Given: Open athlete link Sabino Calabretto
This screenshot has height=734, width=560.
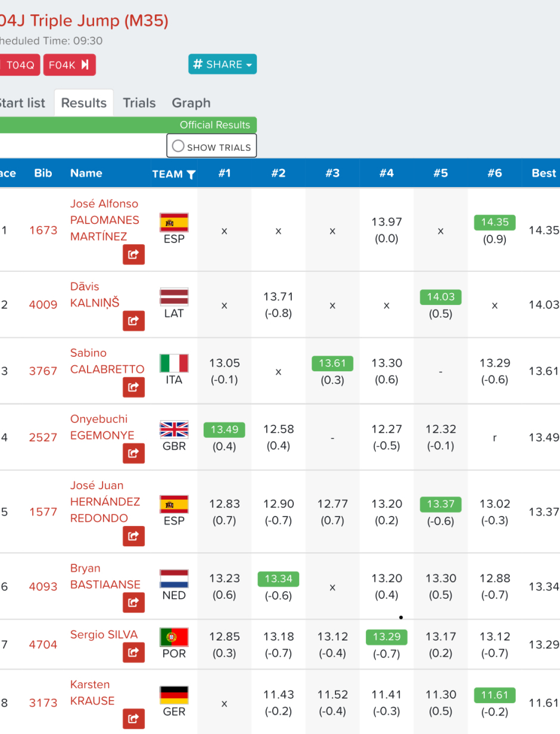Looking at the screenshot, I should pos(107,361).
